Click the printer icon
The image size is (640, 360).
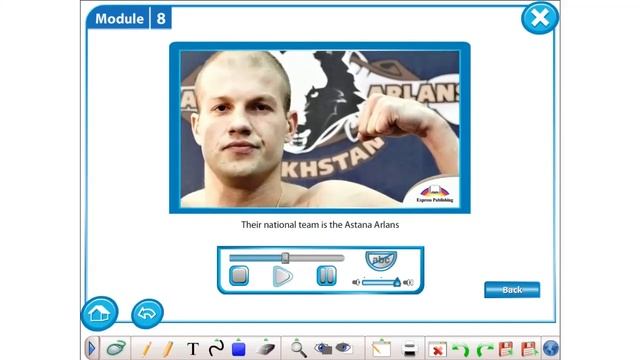pos(409,349)
